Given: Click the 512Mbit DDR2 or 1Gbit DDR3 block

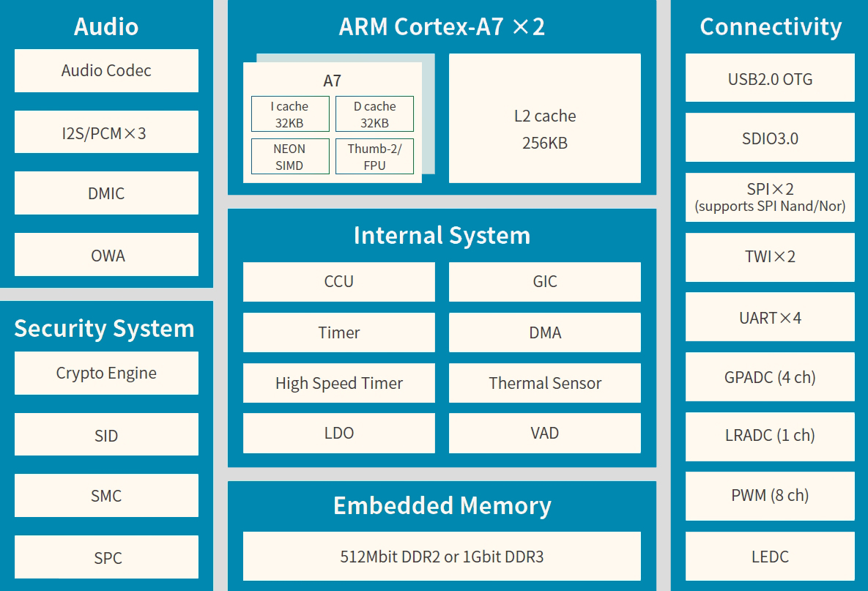Looking at the screenshot, I should tap(442, 557).
